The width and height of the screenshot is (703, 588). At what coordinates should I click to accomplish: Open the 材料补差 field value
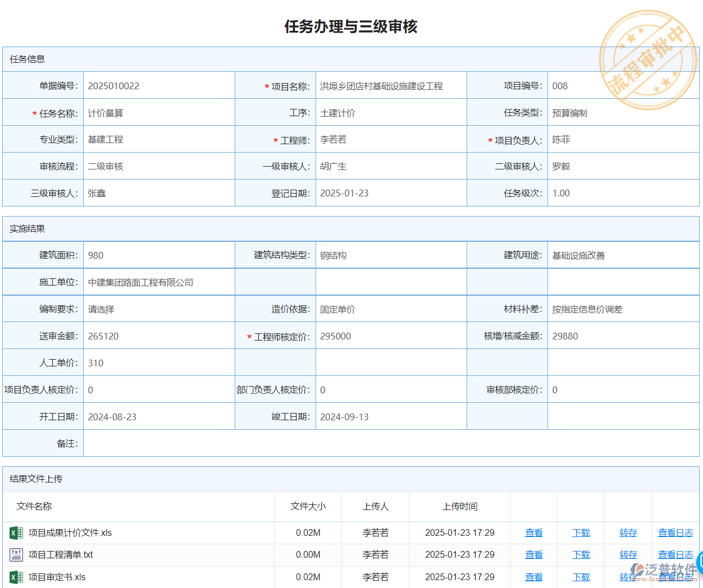(622, 309)
